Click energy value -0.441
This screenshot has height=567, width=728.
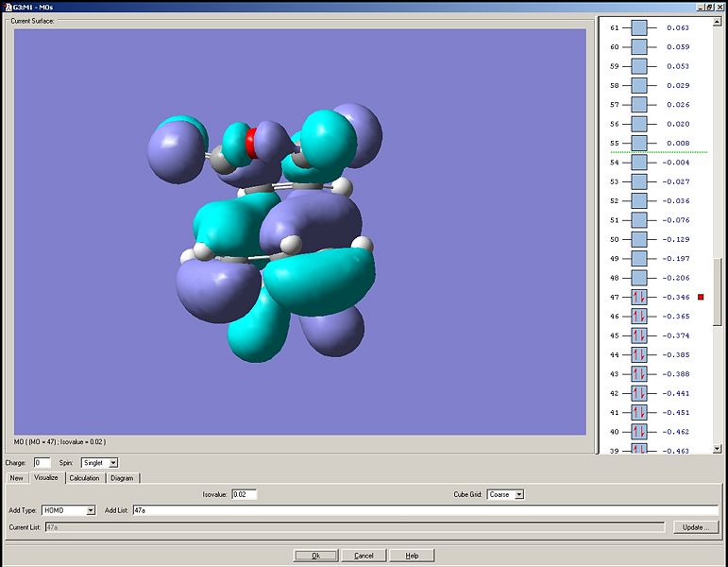(x=676, y=393)
